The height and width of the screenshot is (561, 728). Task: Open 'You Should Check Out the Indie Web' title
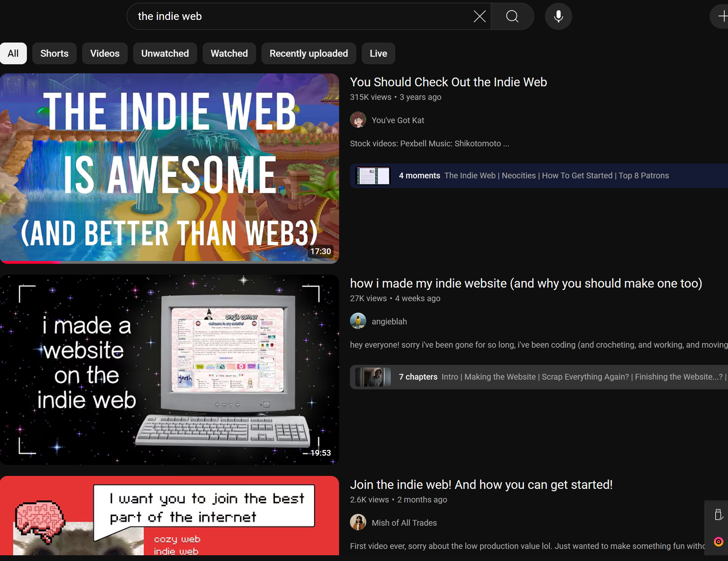(x=448, y=82)
